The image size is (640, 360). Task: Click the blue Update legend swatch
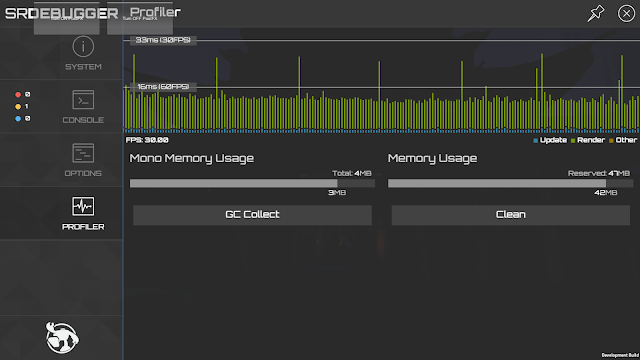pyautogui.click(x=536, y=140)
